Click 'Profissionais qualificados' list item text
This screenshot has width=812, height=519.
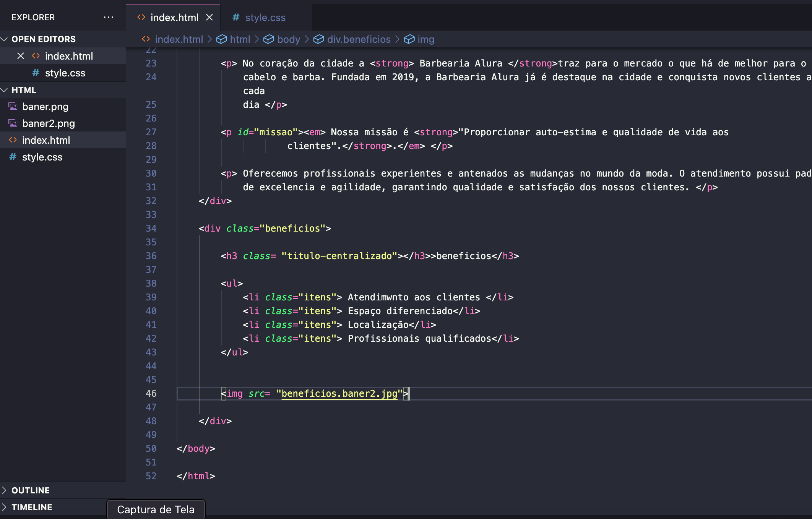coord(420,338)
